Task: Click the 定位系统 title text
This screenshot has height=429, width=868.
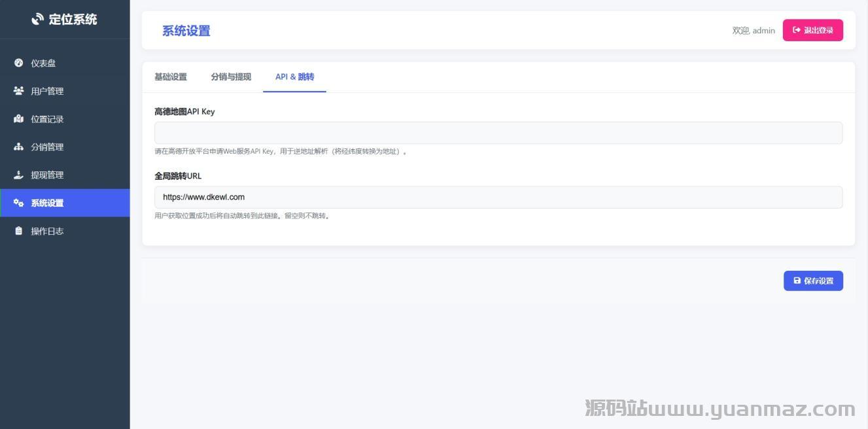Action: pos(73,20)
